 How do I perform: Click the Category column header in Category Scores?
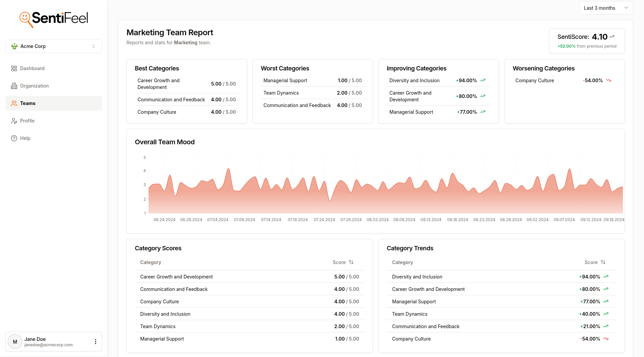(x=151, y=262)
